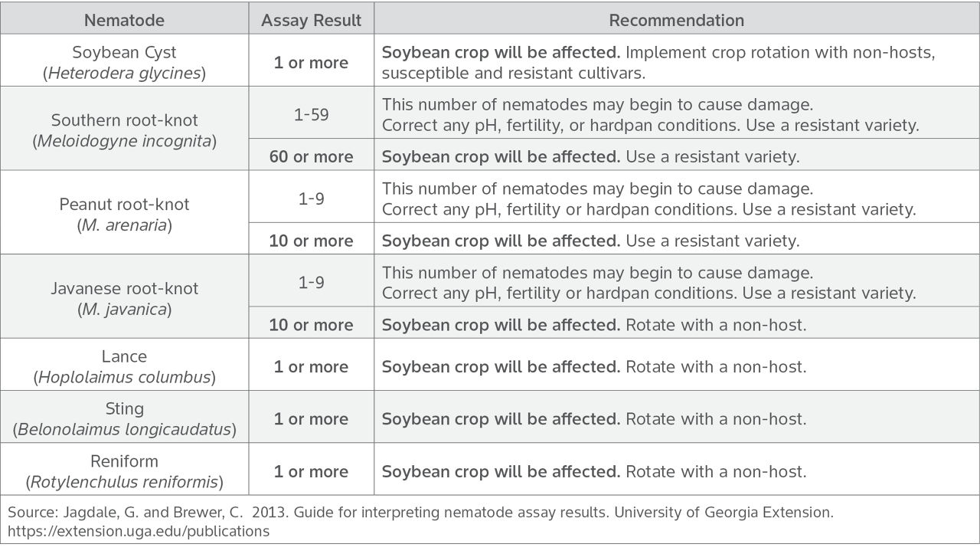
Task: Click the 1-9 result for Peanut root-knot
Action: tap(311, 199)
